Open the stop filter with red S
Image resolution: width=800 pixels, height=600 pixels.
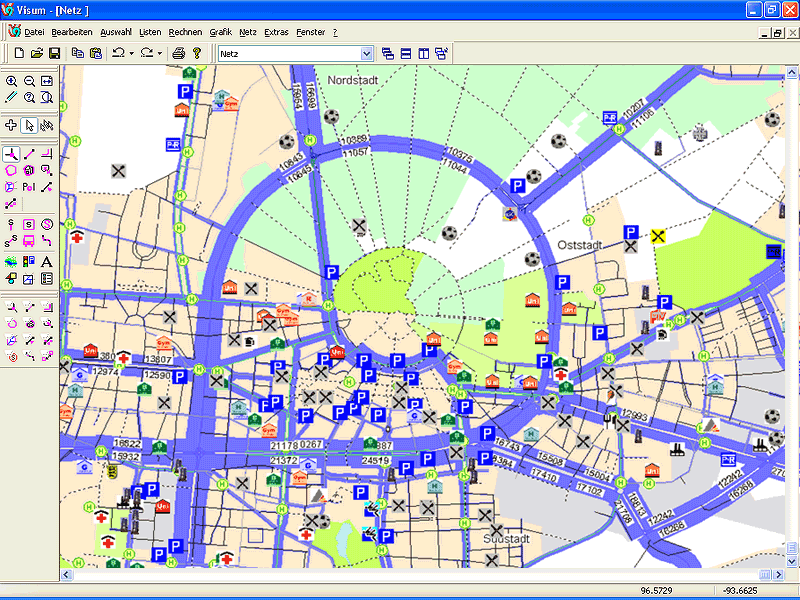coord(11,356)
